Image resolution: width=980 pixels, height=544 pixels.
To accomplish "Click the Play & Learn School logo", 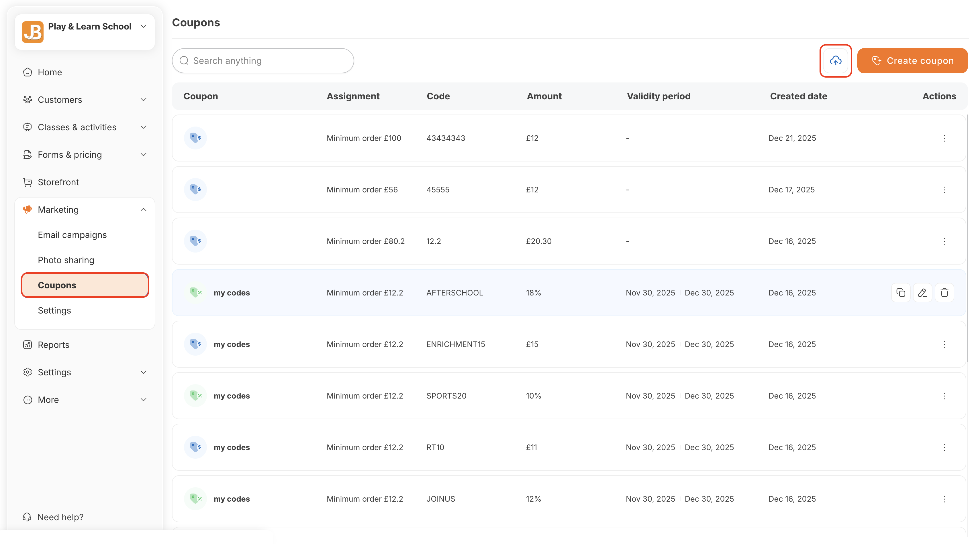I will click(33, 32).
